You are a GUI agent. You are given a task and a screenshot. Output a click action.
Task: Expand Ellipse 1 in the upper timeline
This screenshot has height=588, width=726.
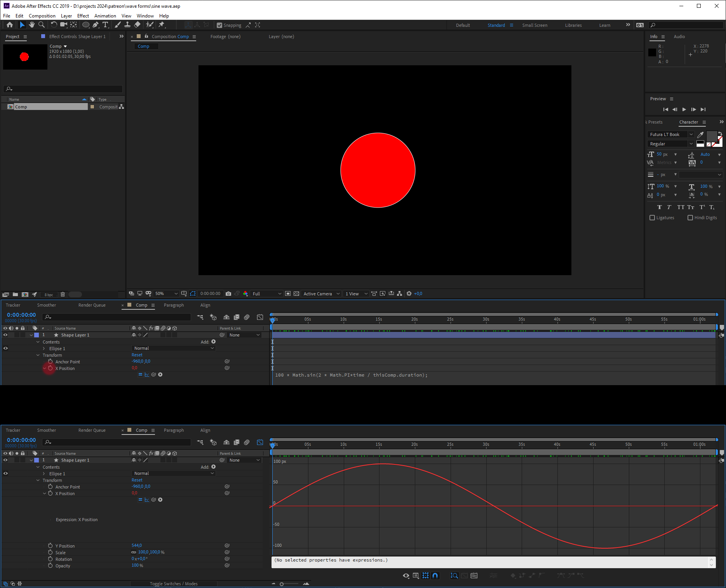point(44,349)
